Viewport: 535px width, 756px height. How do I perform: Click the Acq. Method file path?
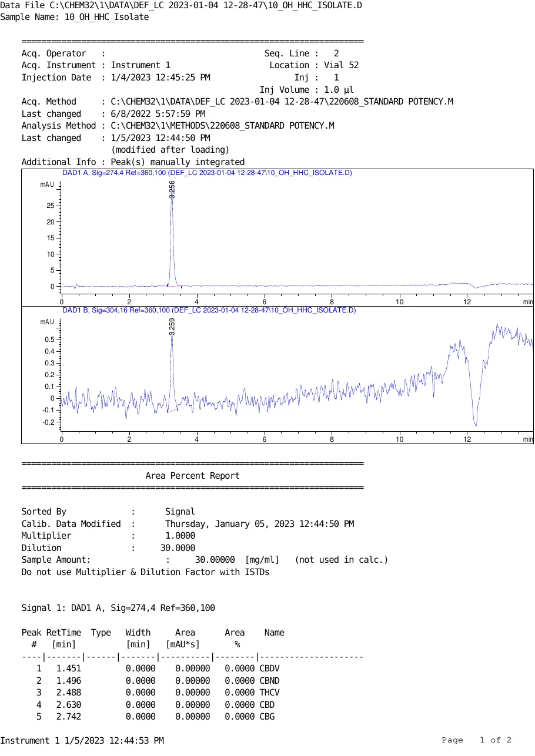click(282, 102)
